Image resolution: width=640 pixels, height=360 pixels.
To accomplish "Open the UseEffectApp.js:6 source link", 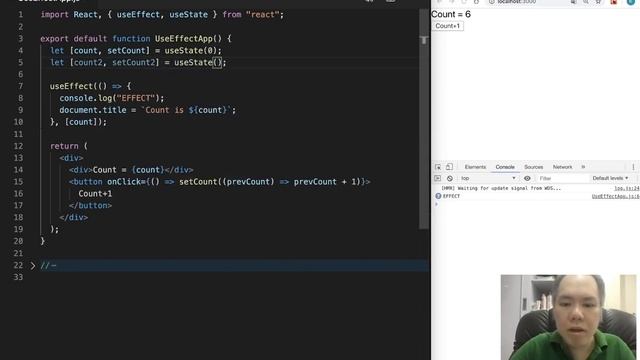I will 616,196.
